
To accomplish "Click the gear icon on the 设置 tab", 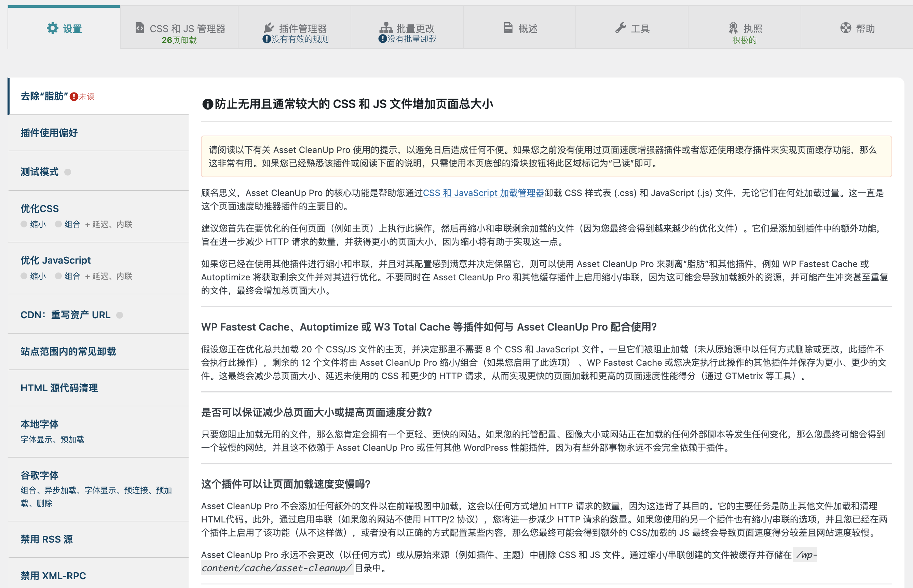I will (x=52, y=28).
